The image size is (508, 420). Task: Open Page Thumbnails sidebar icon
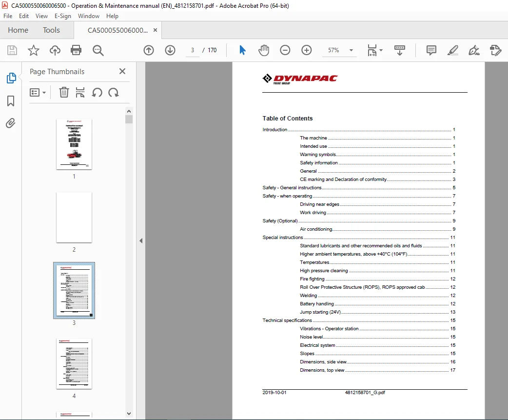pyautogui.click(x=11, y=78)
